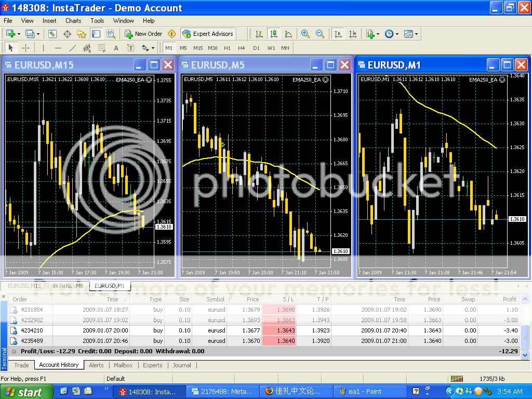Switch to the Journal tab
This screenshot has height=399, width=532.
click(x=182, y=365)
